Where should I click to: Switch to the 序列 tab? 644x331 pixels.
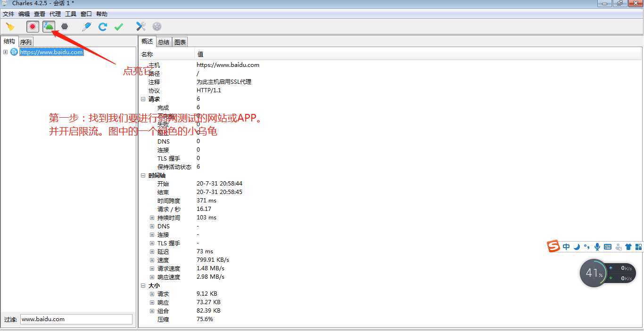(26, 42)
